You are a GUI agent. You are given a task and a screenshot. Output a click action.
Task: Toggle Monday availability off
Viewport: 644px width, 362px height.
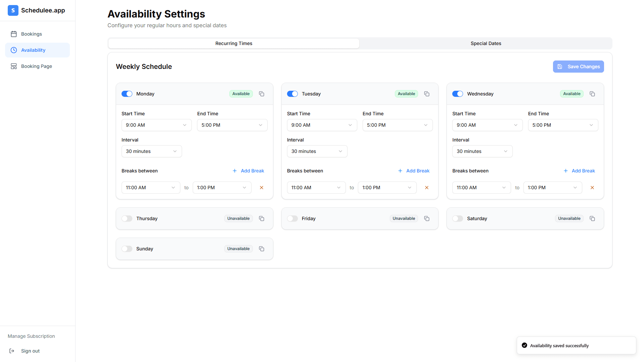coord(127,94)
